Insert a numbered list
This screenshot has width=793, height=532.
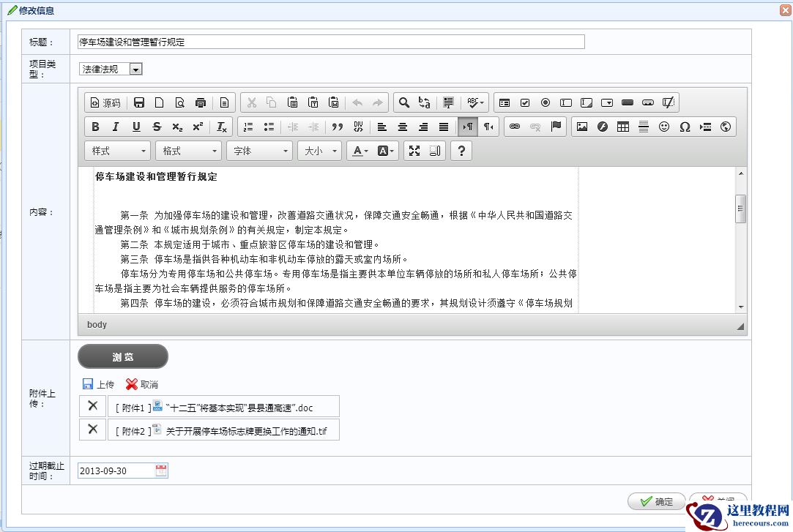pyautogui.click(x=248, y=127)
